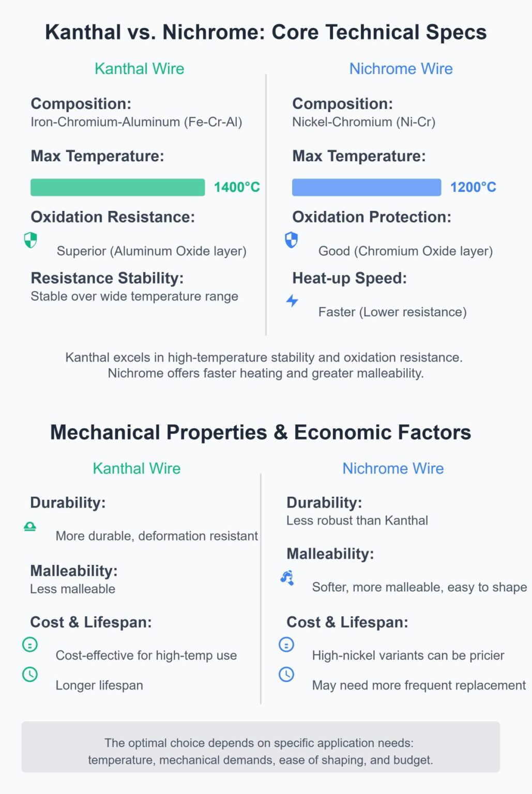This screenshot has width=532, height=794.
Task: Click the blue 1200°C temperature bar
Action: [x=366, y=187]
